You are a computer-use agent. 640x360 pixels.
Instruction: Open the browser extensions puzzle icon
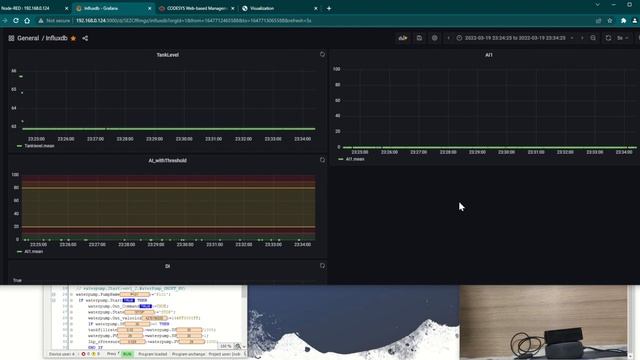pyautogui.click(x=623, y=20)
